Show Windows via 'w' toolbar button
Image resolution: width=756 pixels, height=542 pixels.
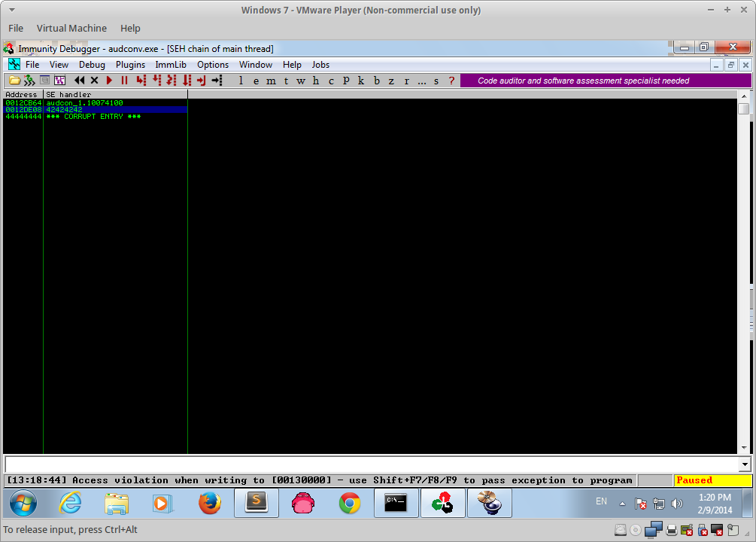(x=301, y=81)
